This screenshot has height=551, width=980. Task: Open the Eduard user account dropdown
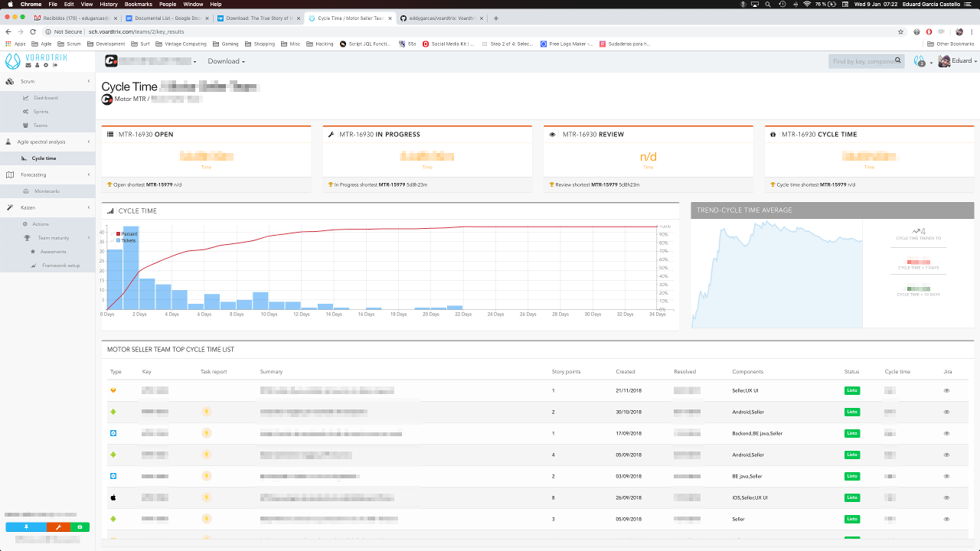tap(957, 61)
